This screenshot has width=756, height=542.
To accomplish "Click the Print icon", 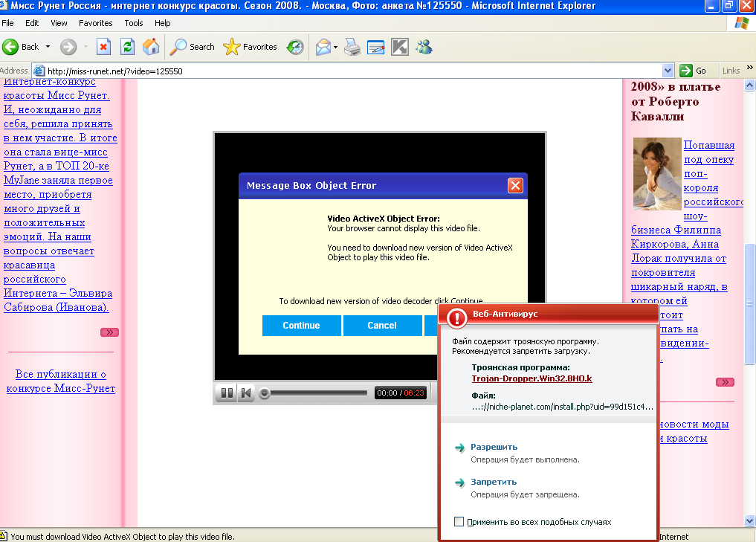I will (x=352, y=47).
